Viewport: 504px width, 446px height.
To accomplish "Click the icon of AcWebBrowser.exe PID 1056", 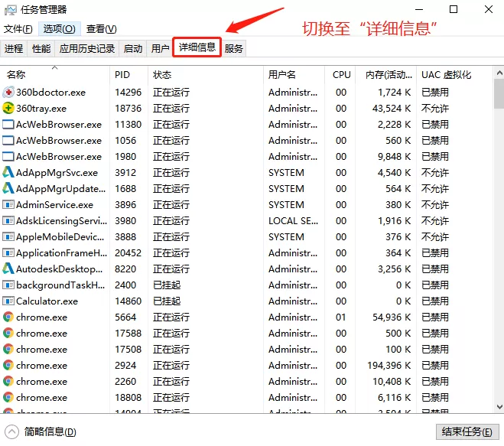I will [x=8, y=141].
